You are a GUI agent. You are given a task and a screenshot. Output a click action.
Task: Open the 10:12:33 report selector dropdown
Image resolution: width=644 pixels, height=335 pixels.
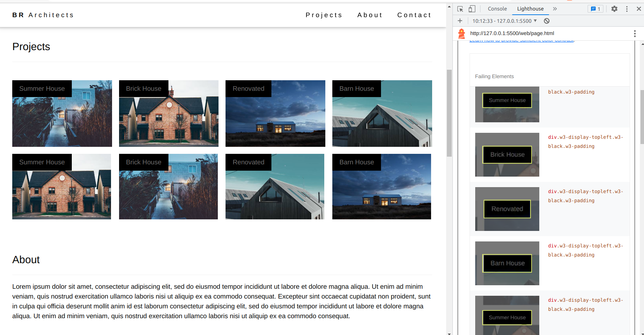click(x=504, y=21)
